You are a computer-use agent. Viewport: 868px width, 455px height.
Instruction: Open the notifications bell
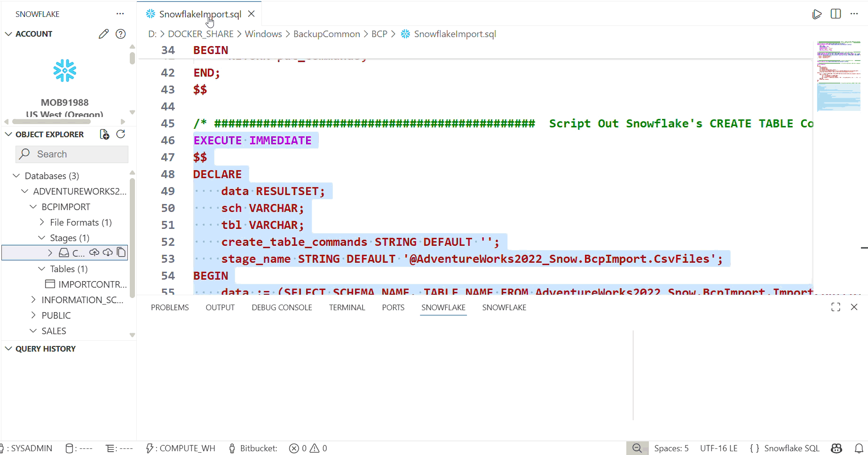click(x=859, y=448)
